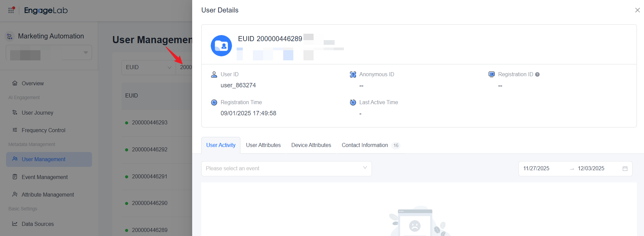This screenshot has width=644, height=236.
Task: Click the event dropdown chevron arrow
Action: point(365,168)
